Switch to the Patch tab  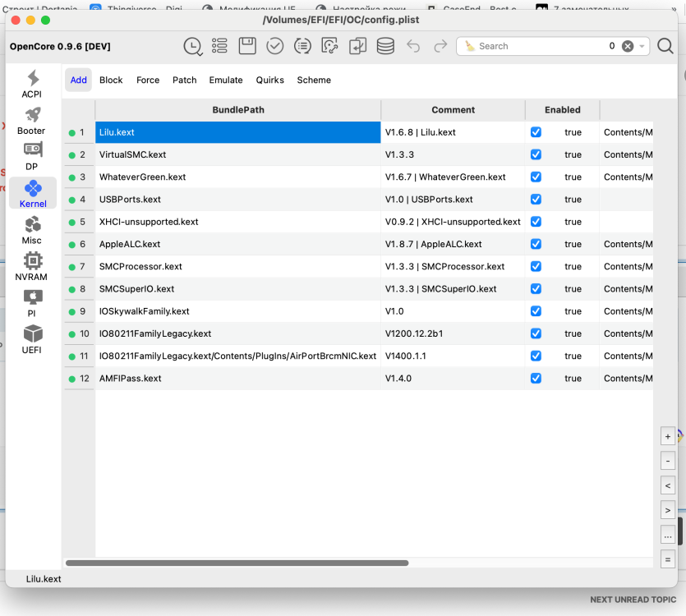click(185, 80)
